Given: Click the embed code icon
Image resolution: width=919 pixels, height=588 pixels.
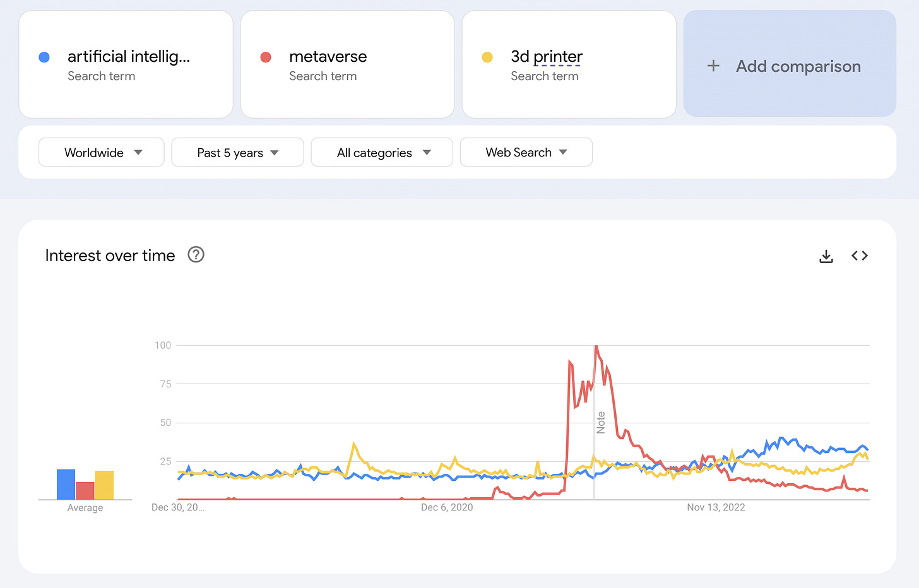Looking at the screenshot, I should point(860,256).
